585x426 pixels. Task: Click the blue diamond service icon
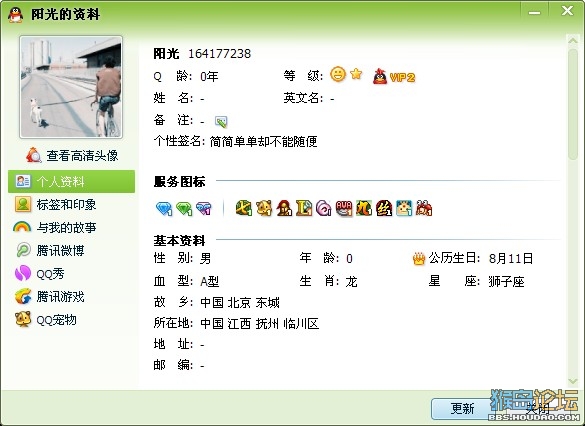[x=164, y=208]
